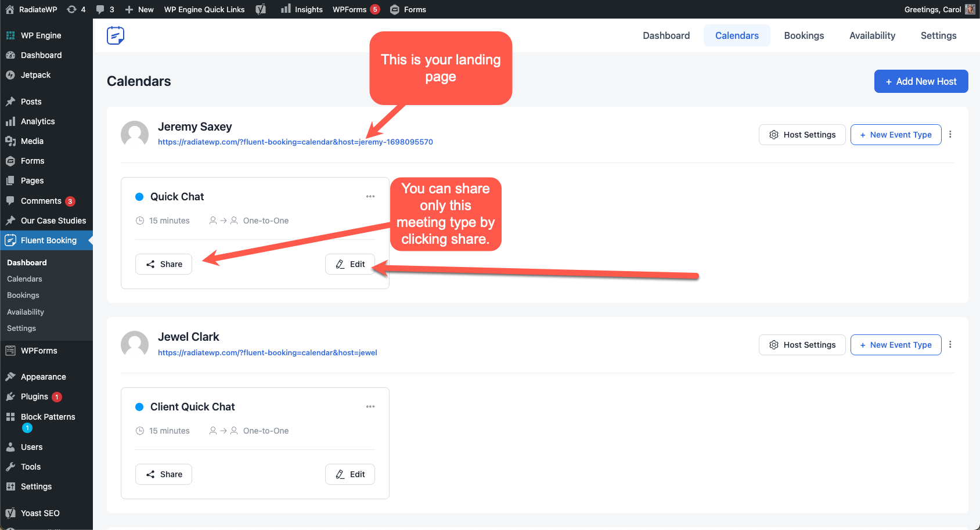Click the Quick Chat event title
This screenshot has height=530, width=980.
177,197
